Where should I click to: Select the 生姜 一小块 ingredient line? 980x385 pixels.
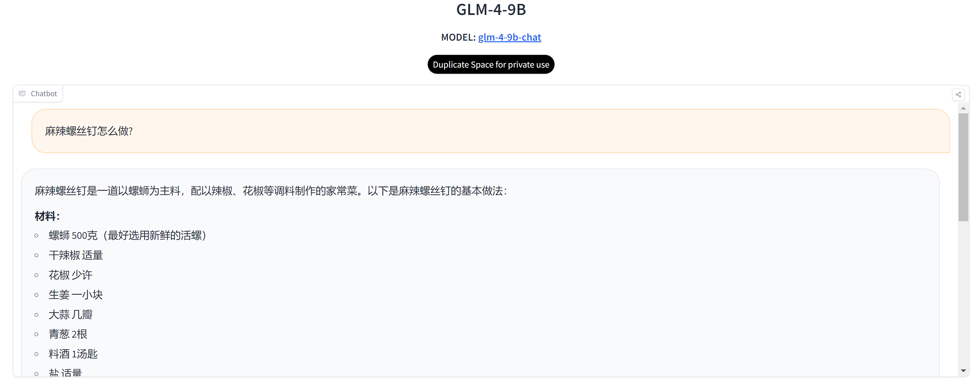(x=76, y=295)
